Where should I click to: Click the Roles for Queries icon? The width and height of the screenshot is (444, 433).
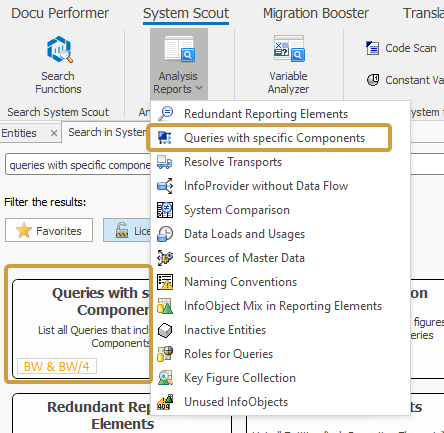click(165, 354)
